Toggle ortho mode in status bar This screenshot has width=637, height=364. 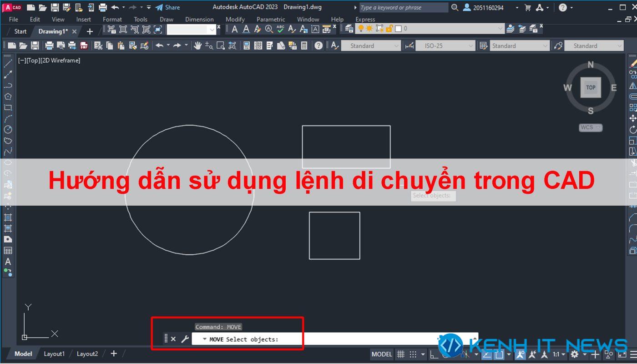click(x=434, y=354)
